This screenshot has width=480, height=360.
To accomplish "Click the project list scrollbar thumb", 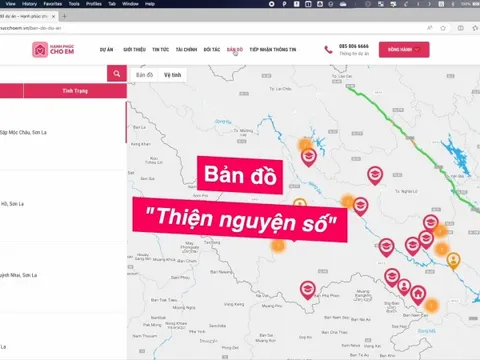I will point(126,122).
